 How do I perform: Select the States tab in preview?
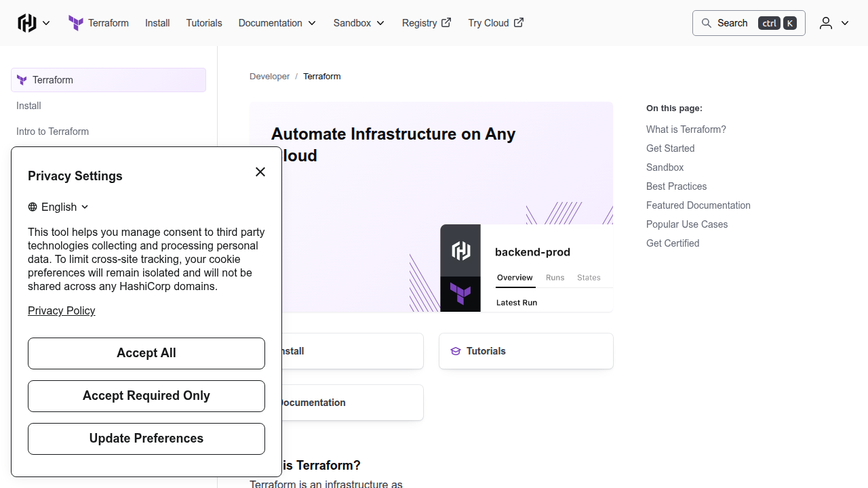tap(589, 278)
